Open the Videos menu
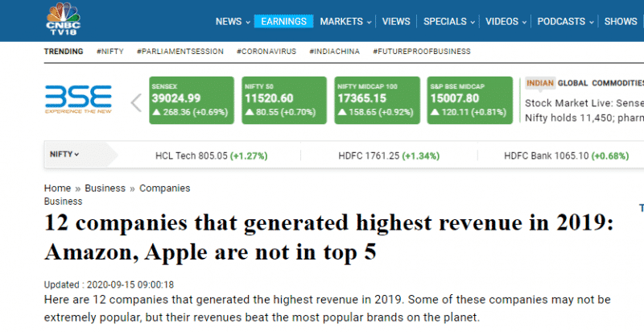Screen dimensions: 644x332 (x=502, y=22)
